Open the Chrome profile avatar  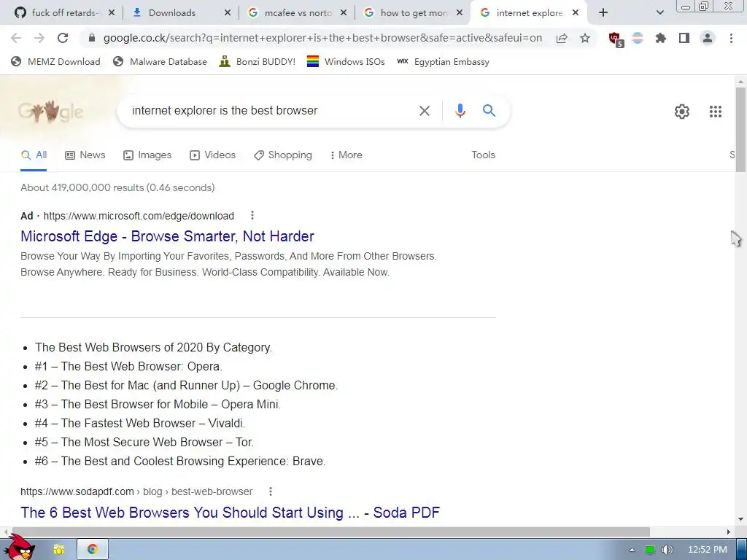tap(708, 38)
